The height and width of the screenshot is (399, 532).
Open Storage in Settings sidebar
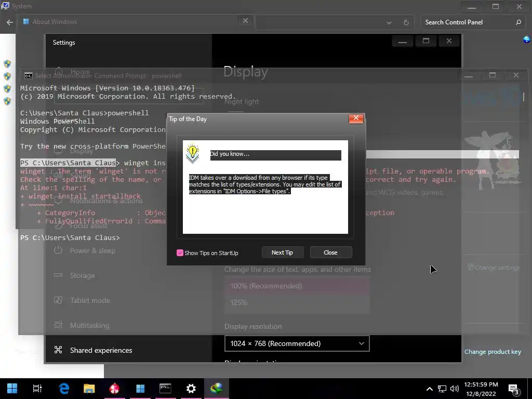pos(83,275)
